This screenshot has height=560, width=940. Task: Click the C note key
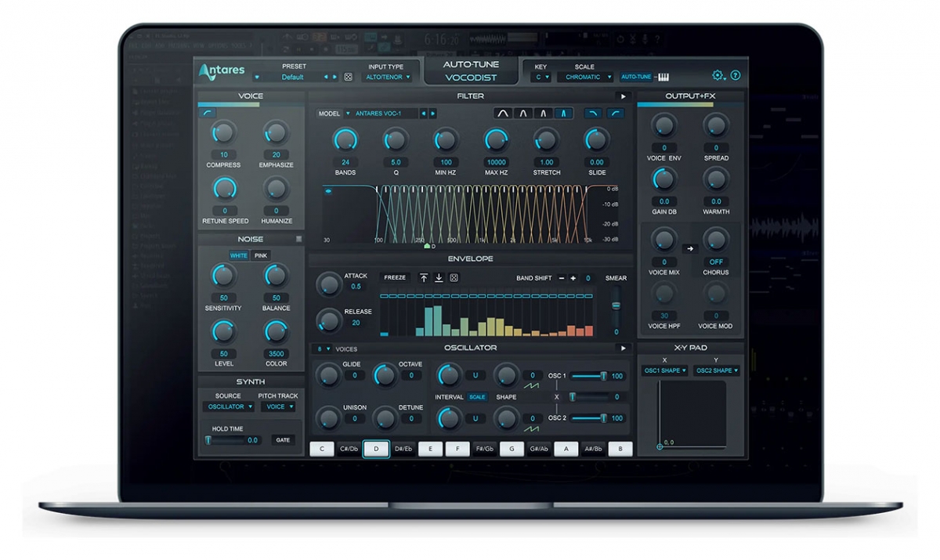pos(322,449)
